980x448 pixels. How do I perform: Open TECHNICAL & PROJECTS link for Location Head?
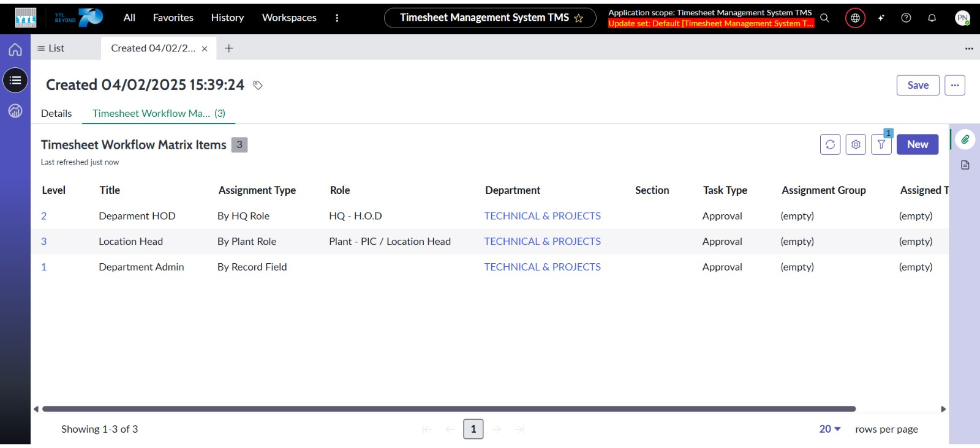[542, 241]
